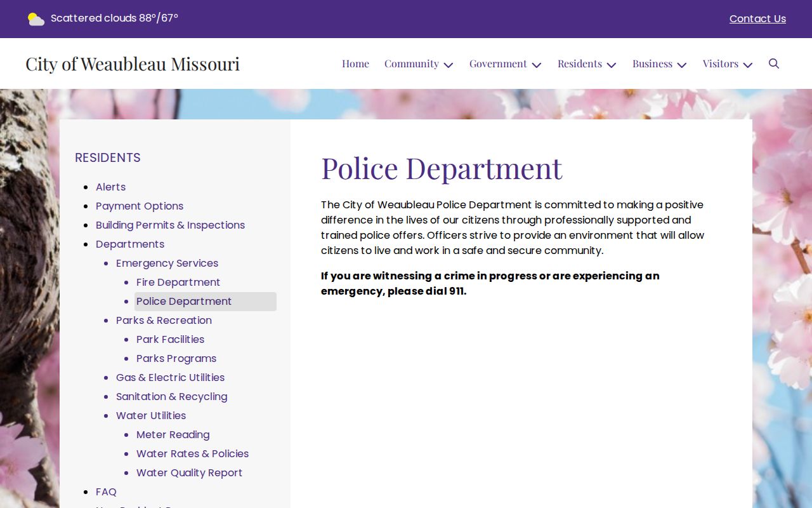Expand the Business menu chevron
Image resolution: width=812 pixels, height=508 pixels.
coord(682,65)
